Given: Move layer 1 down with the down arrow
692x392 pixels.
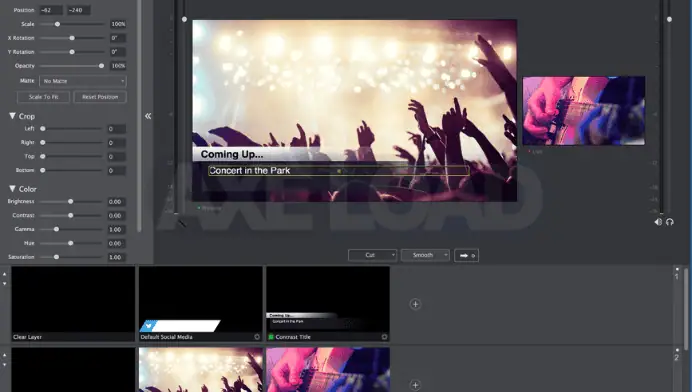Looking at the screenshot, I should (4, 283).
